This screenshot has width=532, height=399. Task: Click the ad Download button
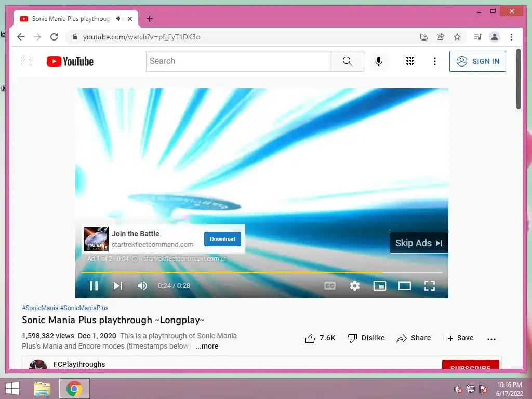pyautogui.click(x=222, y=239)
